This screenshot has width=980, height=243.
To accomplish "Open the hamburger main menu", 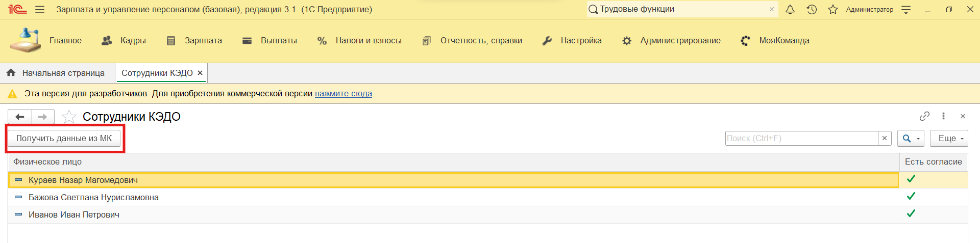I will tap(40, 10).
